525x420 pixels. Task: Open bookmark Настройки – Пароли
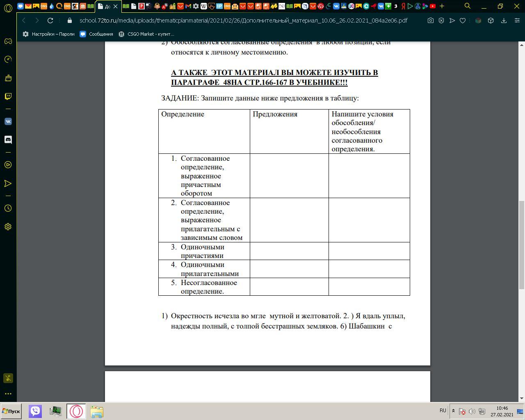click(49, 34)
